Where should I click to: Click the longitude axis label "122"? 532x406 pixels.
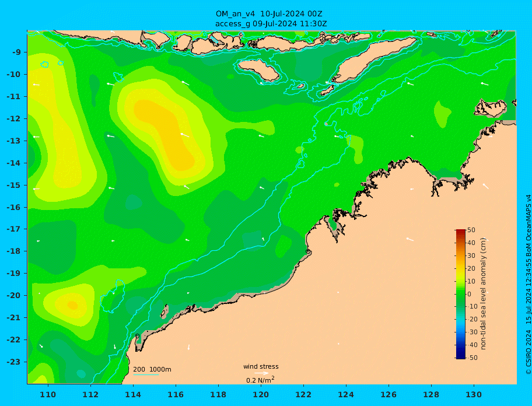[x=303, y=394]
